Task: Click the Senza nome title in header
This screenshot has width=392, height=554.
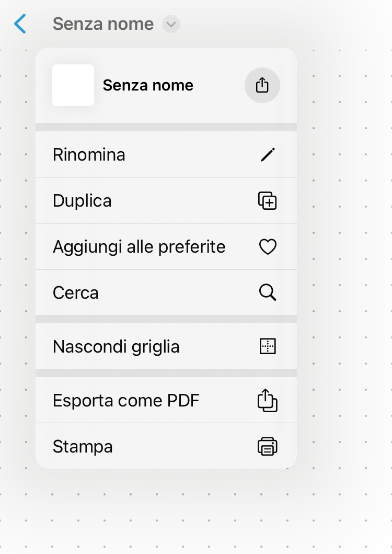Action: (103, 24)
